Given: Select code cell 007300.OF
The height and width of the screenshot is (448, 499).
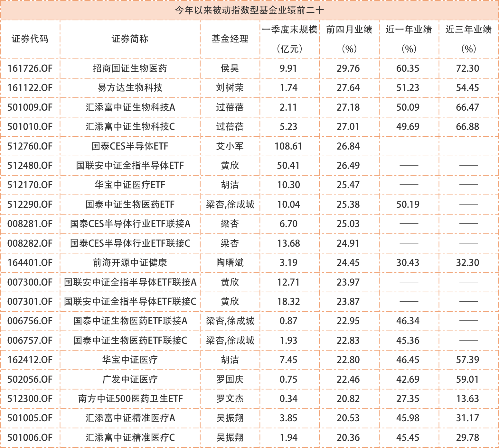Looking at the screenshot, I should [30, 282].
